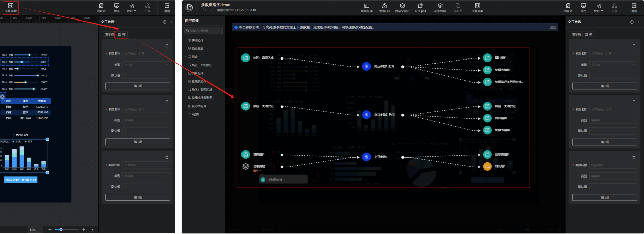The image size is (644, 234).
Task: Switch to the 时间轴 tab in right panel
Action: 575,34
